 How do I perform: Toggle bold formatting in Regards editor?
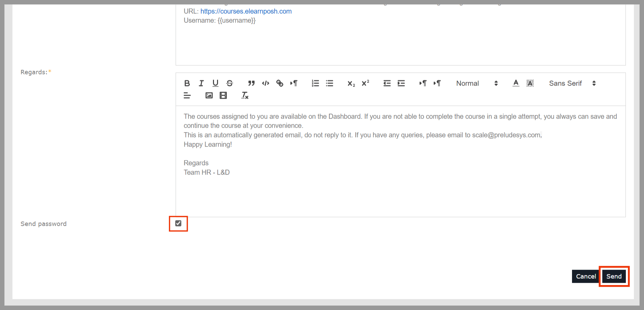(187, 83)
